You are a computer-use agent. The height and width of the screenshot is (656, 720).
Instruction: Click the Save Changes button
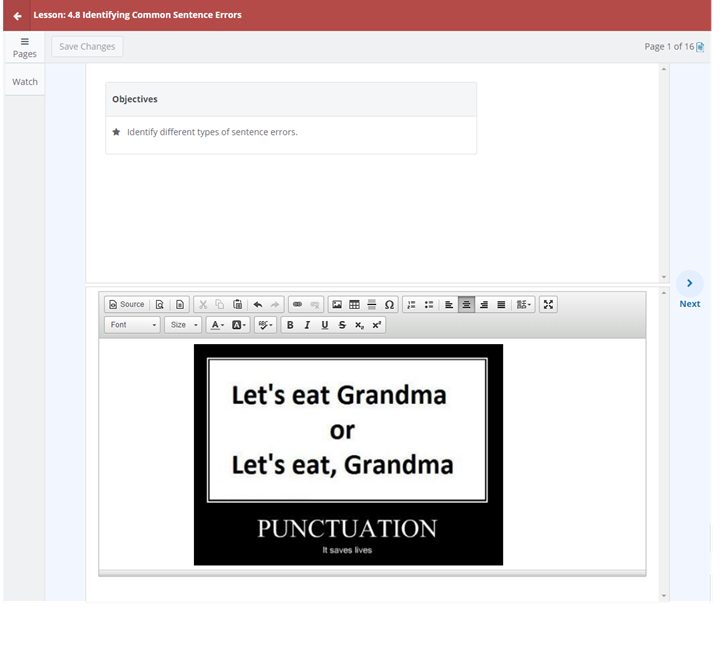(87, 47)
